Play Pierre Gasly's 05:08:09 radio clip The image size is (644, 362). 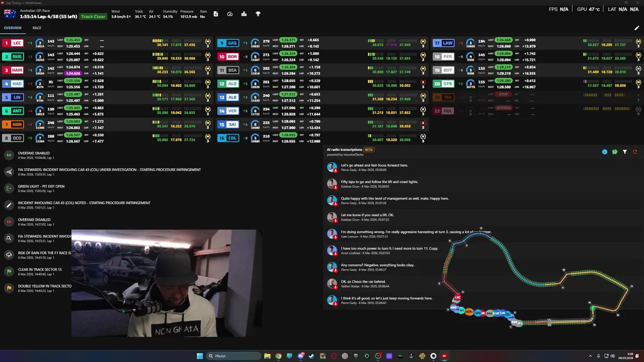click(332, 167)
